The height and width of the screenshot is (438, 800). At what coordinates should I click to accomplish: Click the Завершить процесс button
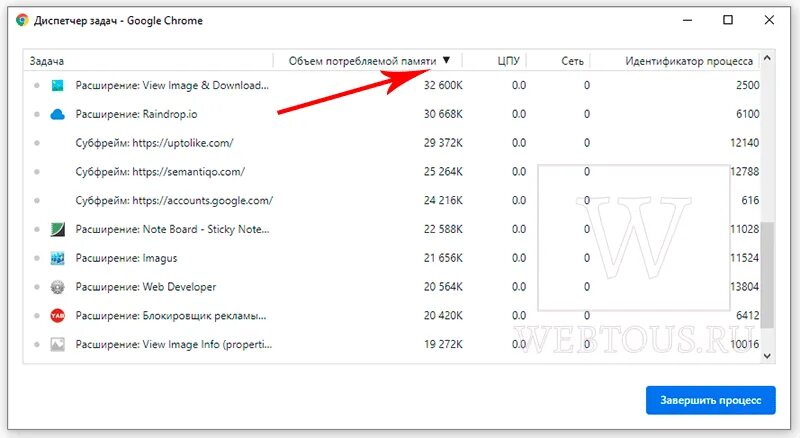pyautogui.click(x=711, y=400)
